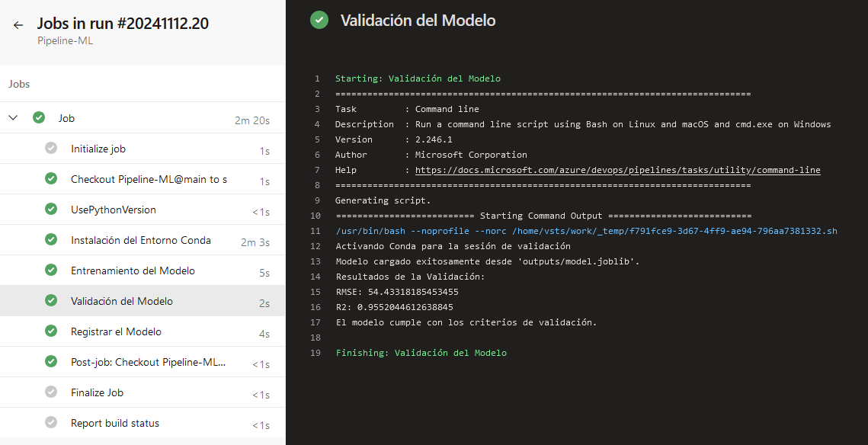Open the command-line docs help link
868x445 pixels.
(617, 170)
